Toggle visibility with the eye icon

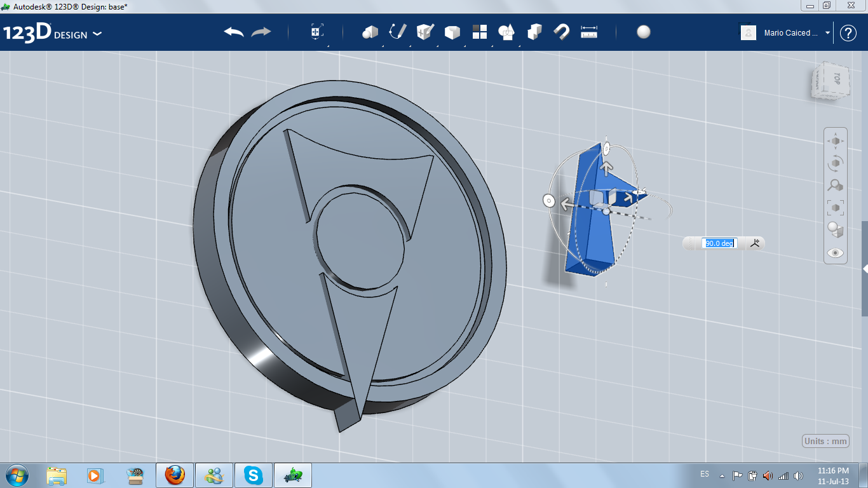[x=836, y=253]
